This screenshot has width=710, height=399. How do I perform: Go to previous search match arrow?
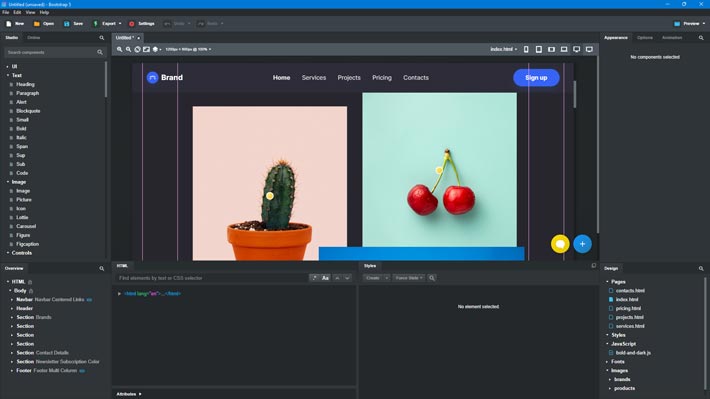click(x=337, y=278)
